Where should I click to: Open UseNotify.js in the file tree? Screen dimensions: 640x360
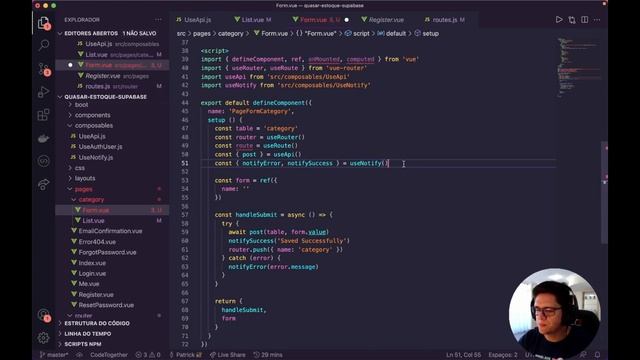tap(96, 157)
